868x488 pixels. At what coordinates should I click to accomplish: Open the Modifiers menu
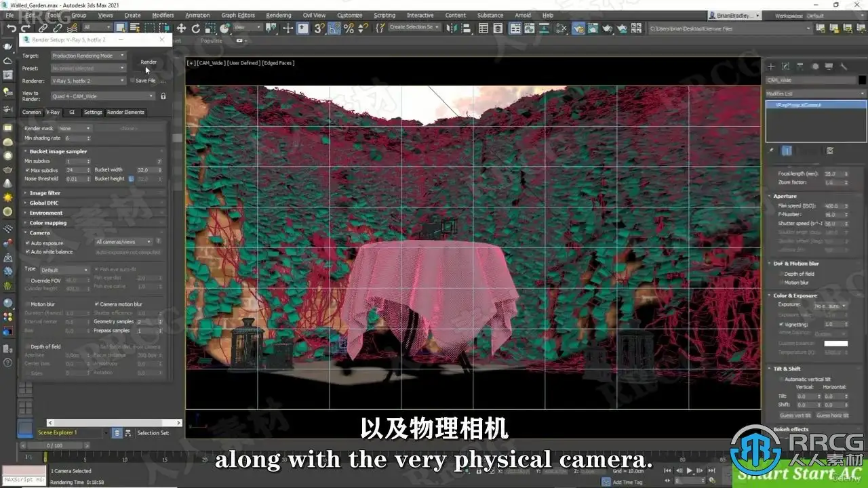pyautogui.click(x=163, y=15)
